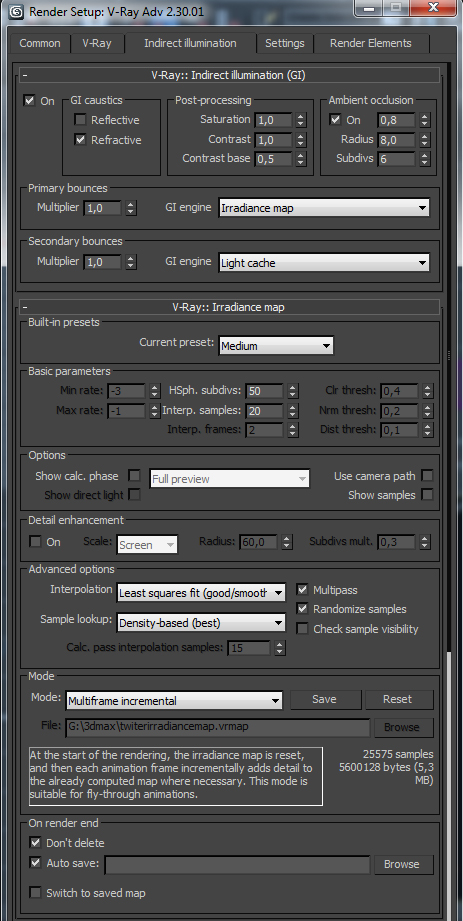Screen dimensions: 463x921
Task: Open the V-Ray tab
Action: [x=96, y=43]
